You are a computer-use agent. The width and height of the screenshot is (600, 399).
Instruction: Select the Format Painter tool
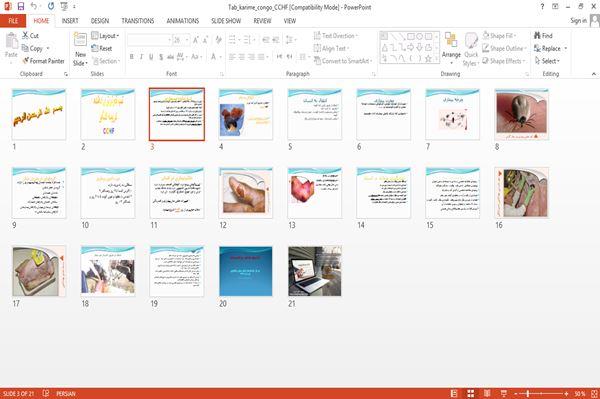coord(43,61)
